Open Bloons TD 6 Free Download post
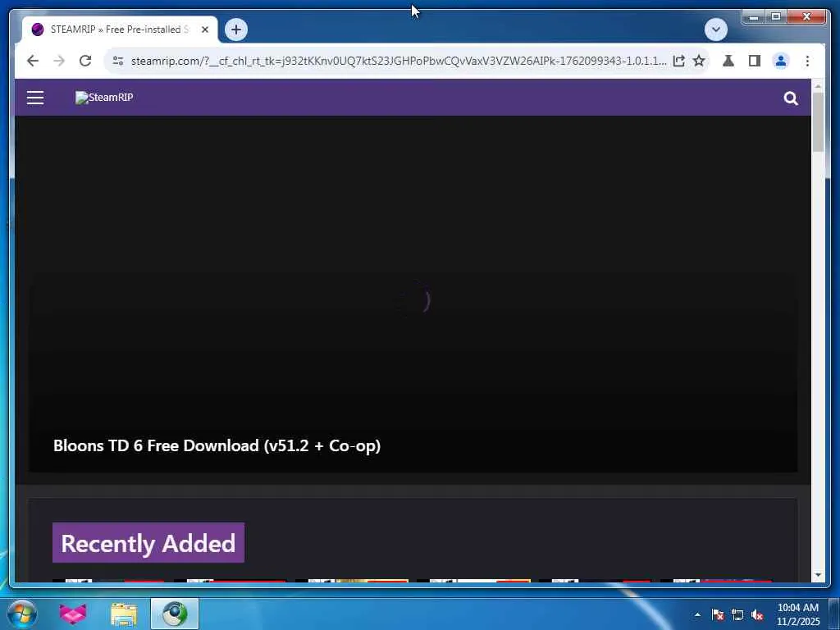The height and width of the screenshot is (630, 840). tap(217, 445)
